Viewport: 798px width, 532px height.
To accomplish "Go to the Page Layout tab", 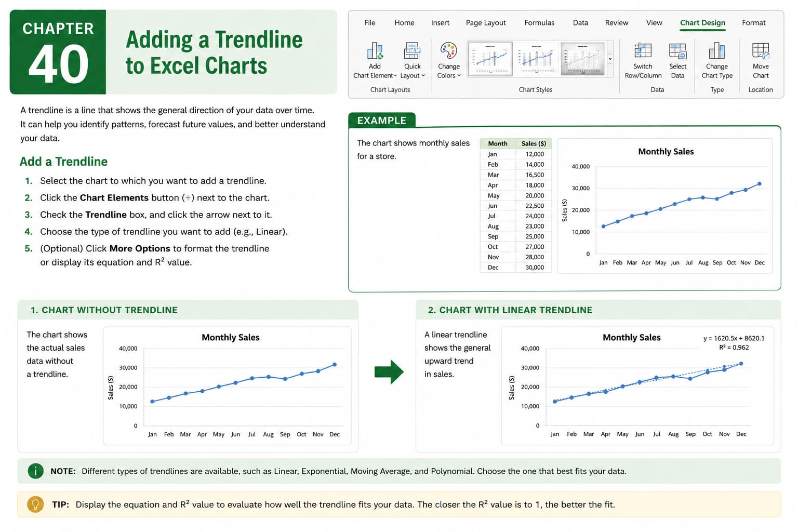I will coord(486,23).
